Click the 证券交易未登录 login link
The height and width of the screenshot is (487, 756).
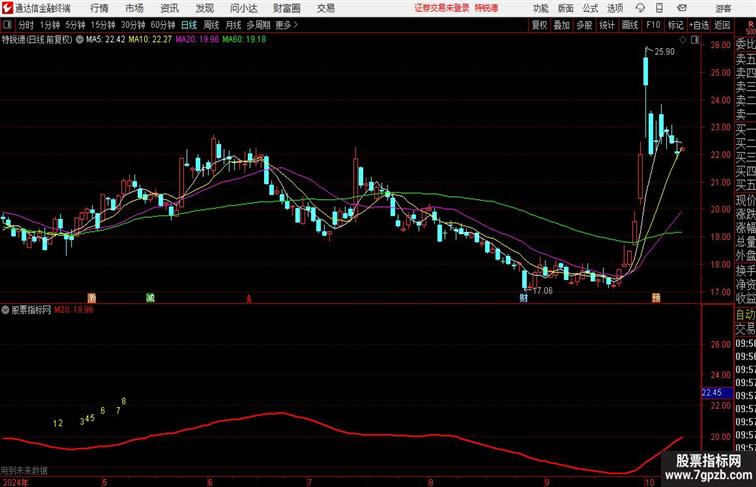pyautogui.click(x=442, y=8)
